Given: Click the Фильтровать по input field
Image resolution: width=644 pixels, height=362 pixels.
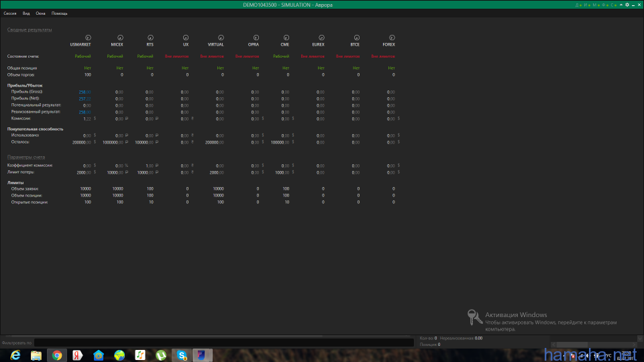Looking at the screenshot, I should pyautogui.click(x=224, y=343).
